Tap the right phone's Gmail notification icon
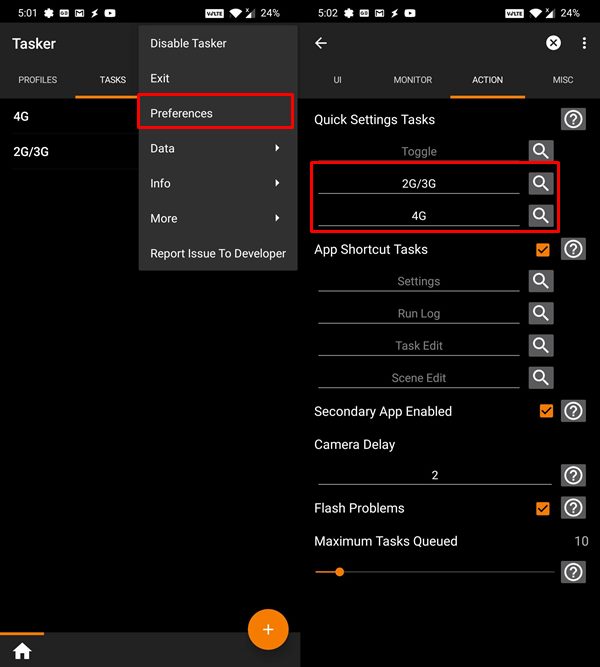The height and width of the screenshot is (667, 600). coord(379,13)
